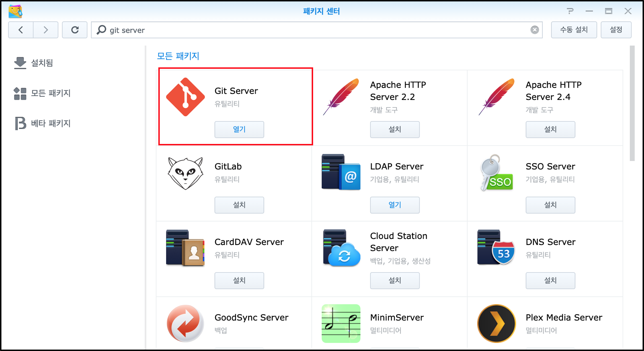Install GitLab package
Screen dimensions: 644x351
[x=239, y=205]
